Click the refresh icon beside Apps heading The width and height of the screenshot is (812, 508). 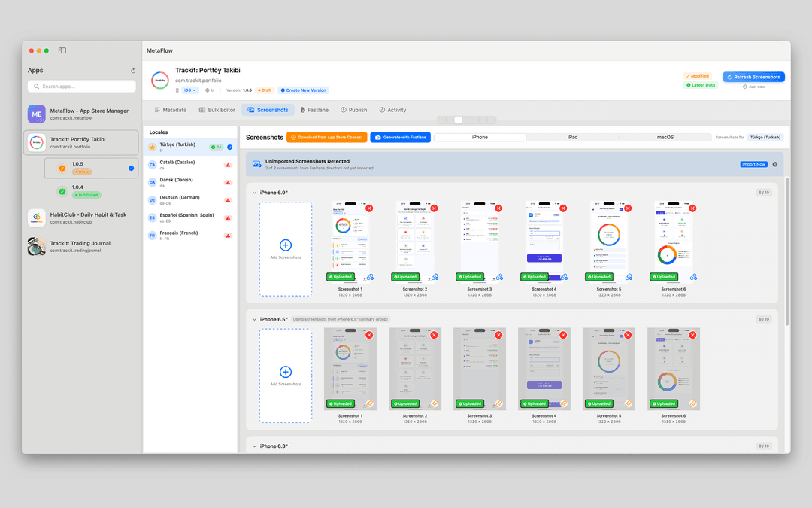tap(133, 71)
